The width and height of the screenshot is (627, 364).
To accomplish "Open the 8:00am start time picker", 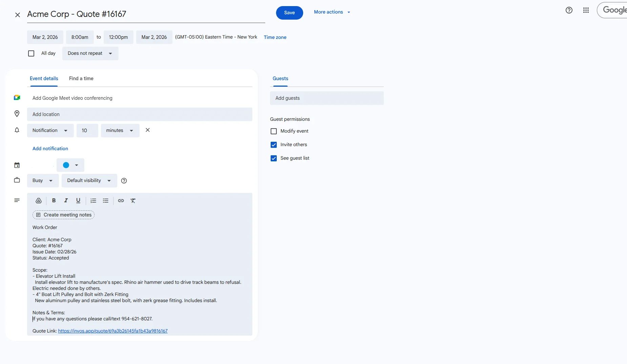I will 80,37.
